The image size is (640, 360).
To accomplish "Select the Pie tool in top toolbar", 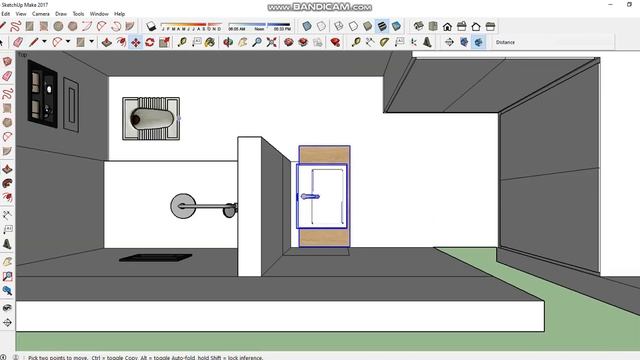I will pos(130,27).
